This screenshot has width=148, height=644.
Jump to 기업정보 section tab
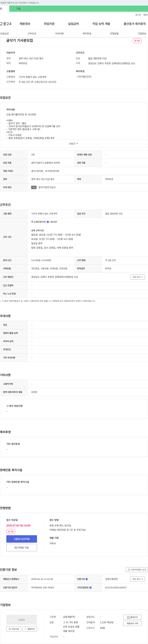(142, 34)
